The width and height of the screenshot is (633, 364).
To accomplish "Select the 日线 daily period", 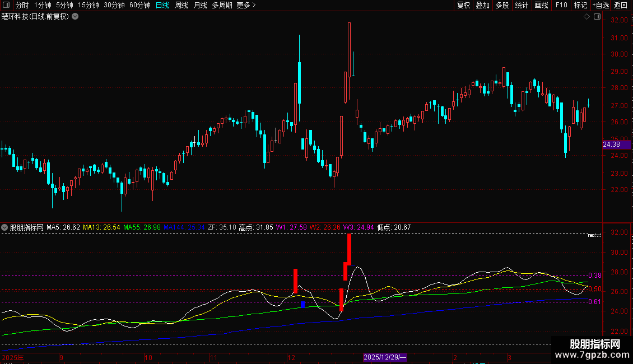I will coord(162,5).
